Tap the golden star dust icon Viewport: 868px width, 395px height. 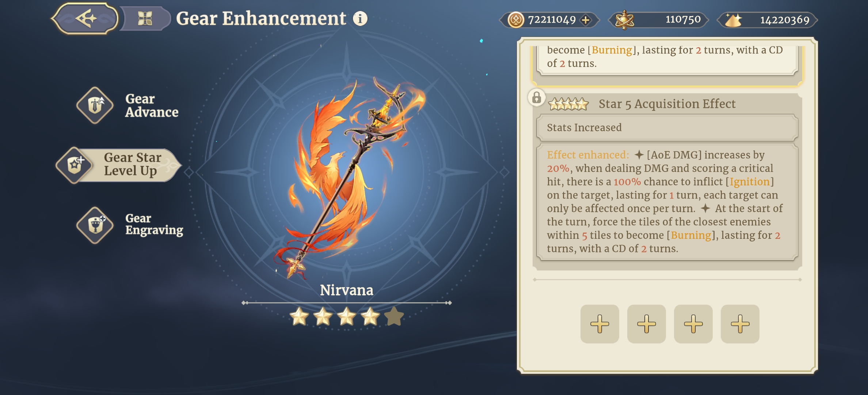[733, 20]
